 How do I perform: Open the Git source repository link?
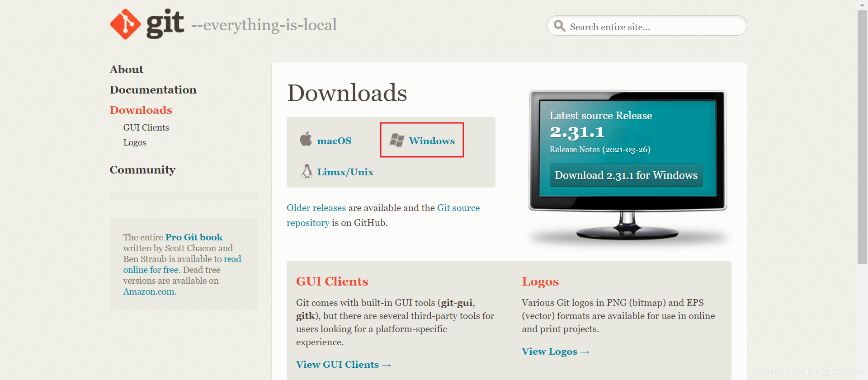click(x=383, y=215)
